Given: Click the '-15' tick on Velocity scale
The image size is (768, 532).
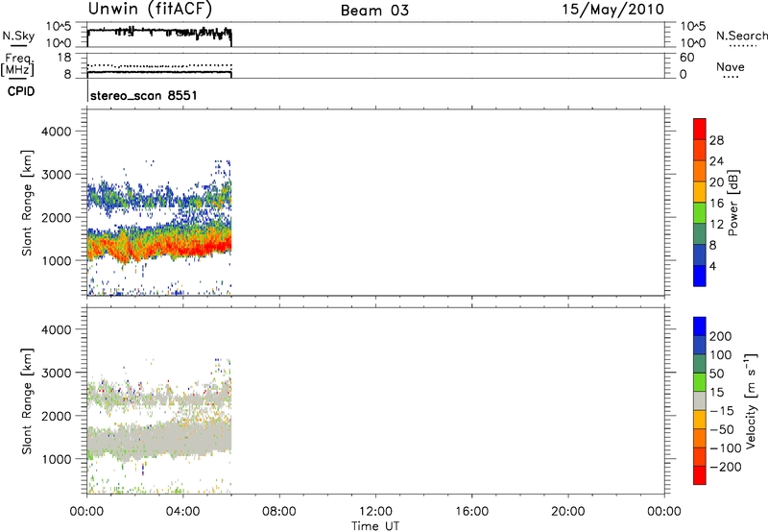Looking at the screenshot, I should [722, 411].
